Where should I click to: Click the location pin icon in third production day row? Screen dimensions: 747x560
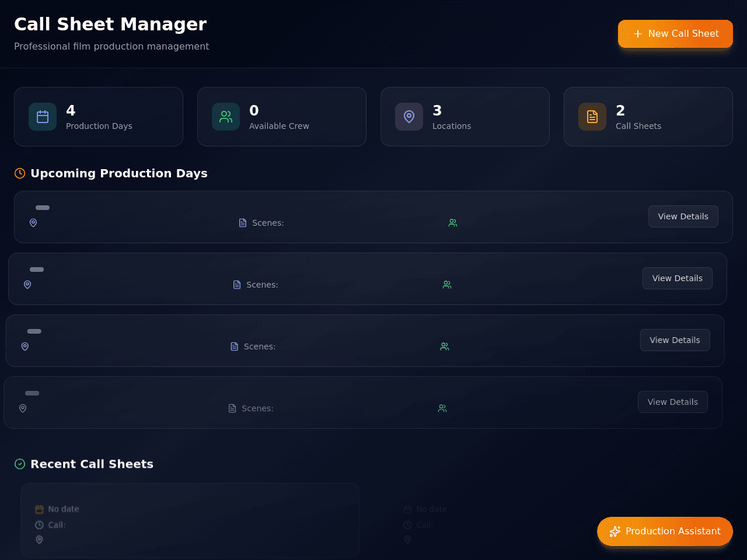coord(25,346)
